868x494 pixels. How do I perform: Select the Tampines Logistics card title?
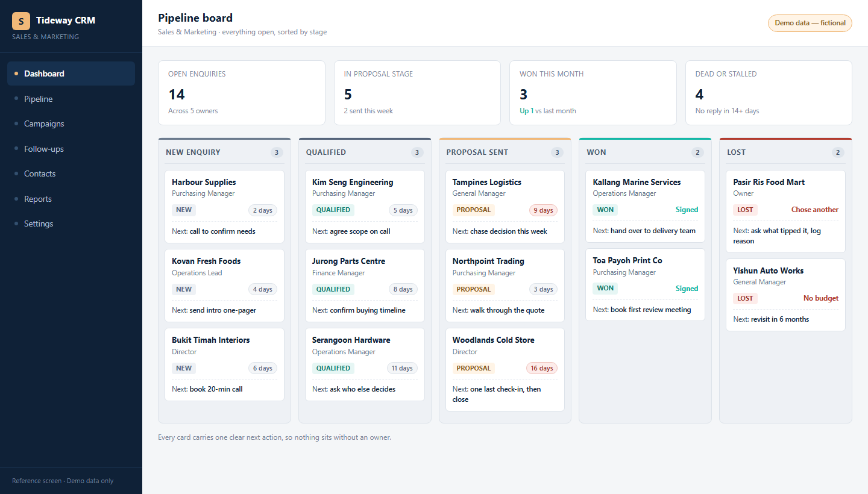coord(487,182)
